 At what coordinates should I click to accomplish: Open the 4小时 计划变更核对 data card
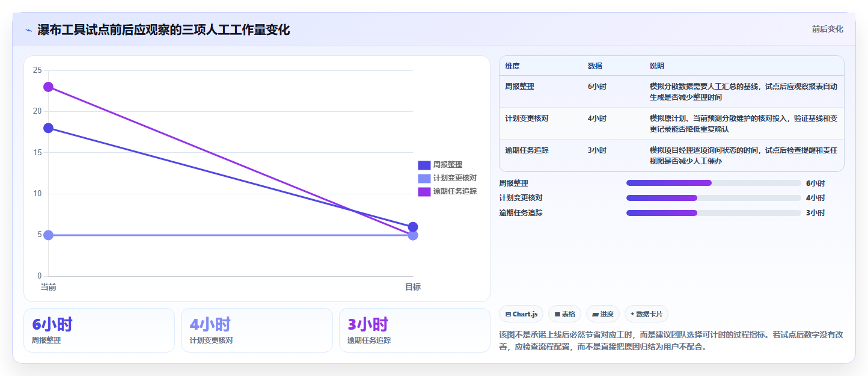pos(257,330)
